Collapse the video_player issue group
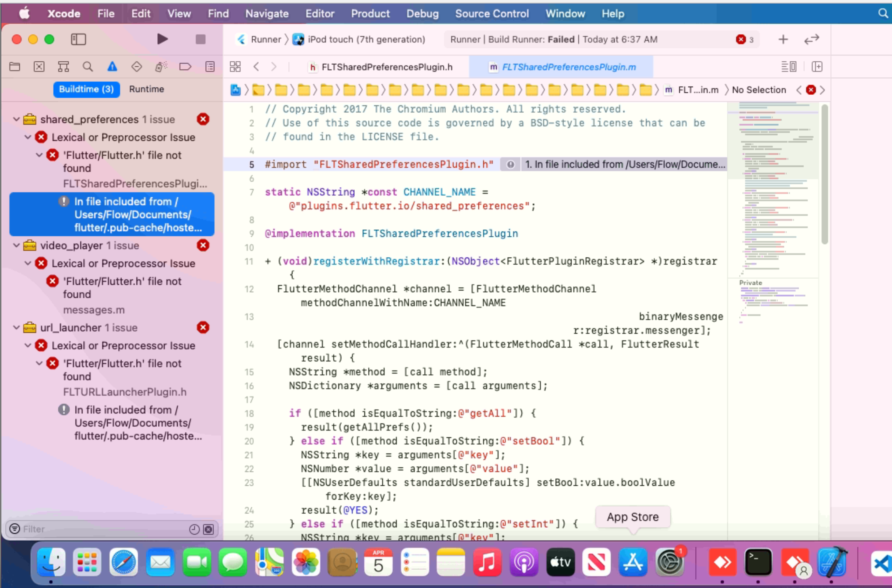This screenshot has height=588, width=892. (x=16, y=245)
